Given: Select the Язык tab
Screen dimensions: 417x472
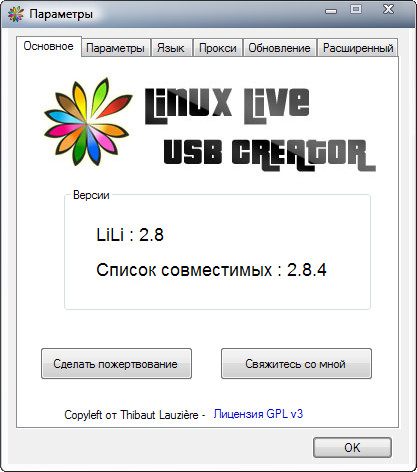Looking at the screenshot, I should [171, 48].
